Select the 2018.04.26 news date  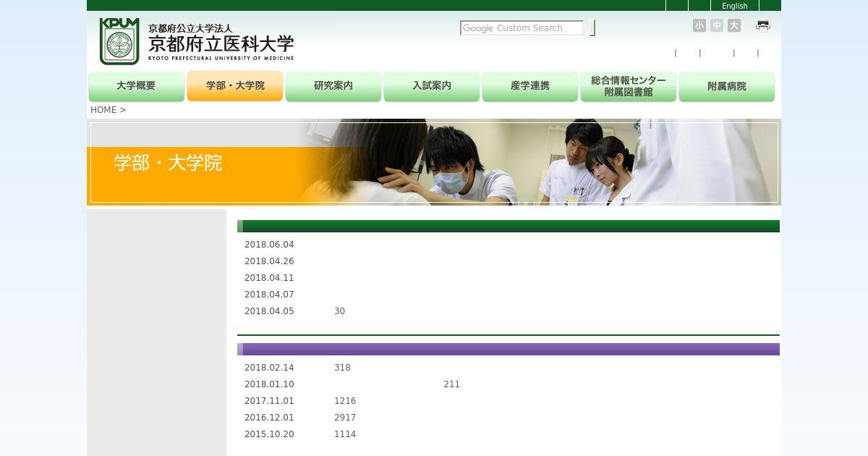pos(269,261)
